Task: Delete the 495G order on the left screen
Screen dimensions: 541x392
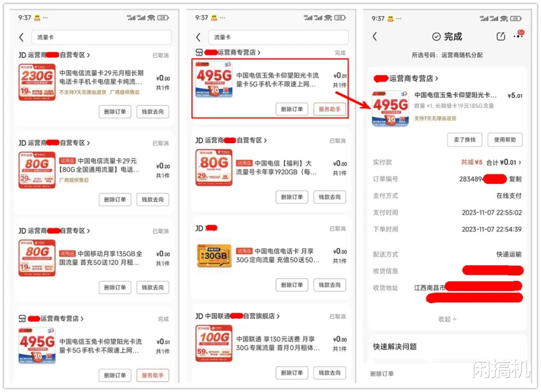Action: click(115, 375)
